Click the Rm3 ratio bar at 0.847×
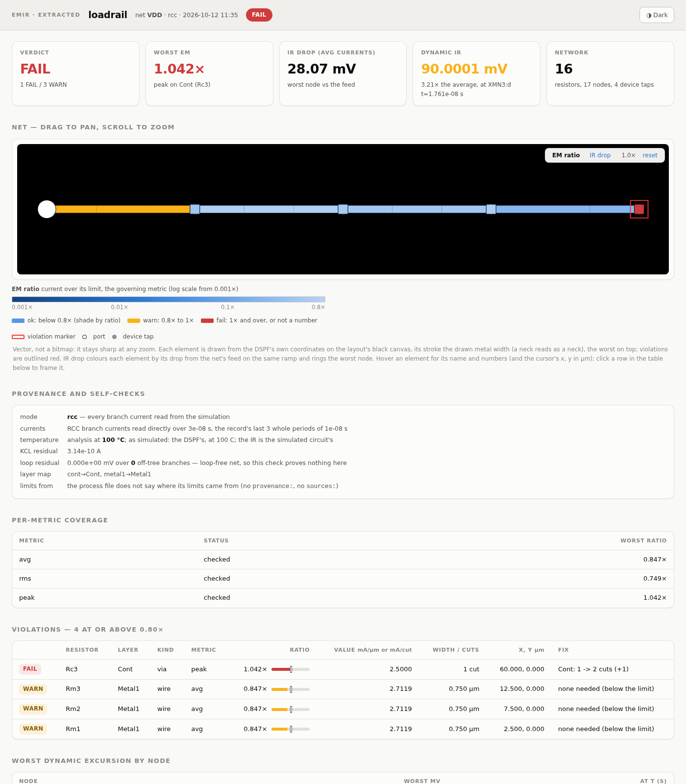This screenshot has width=686, height=784. [291, 689]
